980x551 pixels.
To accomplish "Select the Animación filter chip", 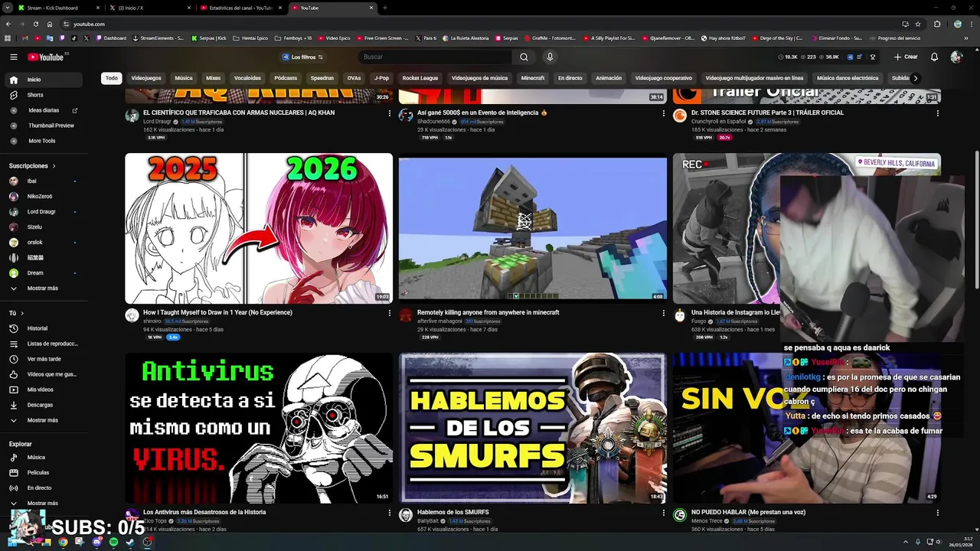I will point(609,78).
